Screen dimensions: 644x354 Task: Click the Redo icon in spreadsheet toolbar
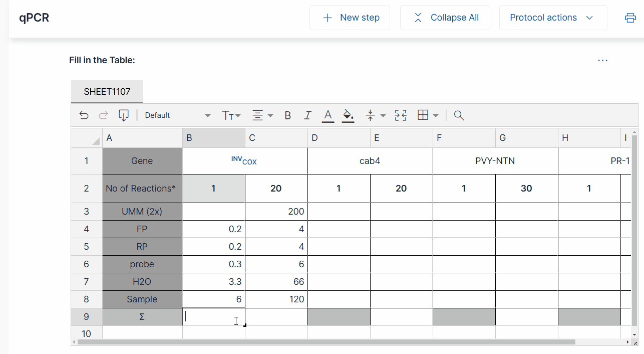coord(103,115)
